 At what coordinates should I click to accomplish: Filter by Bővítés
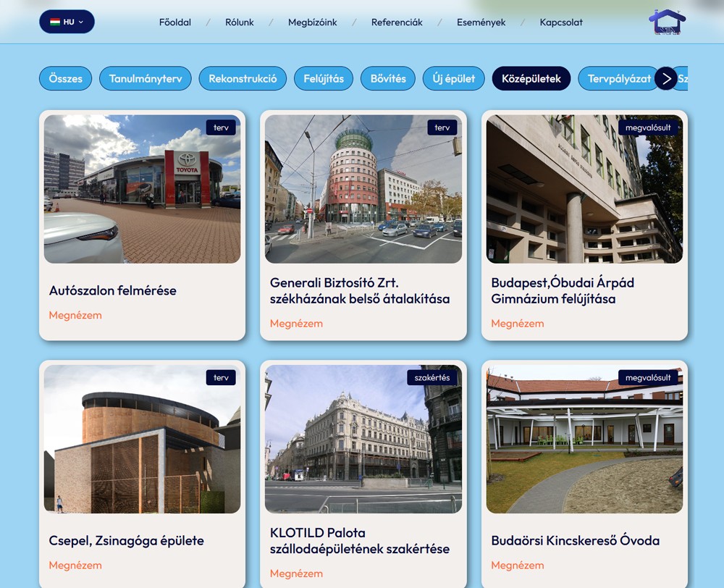tap(388, 78)
